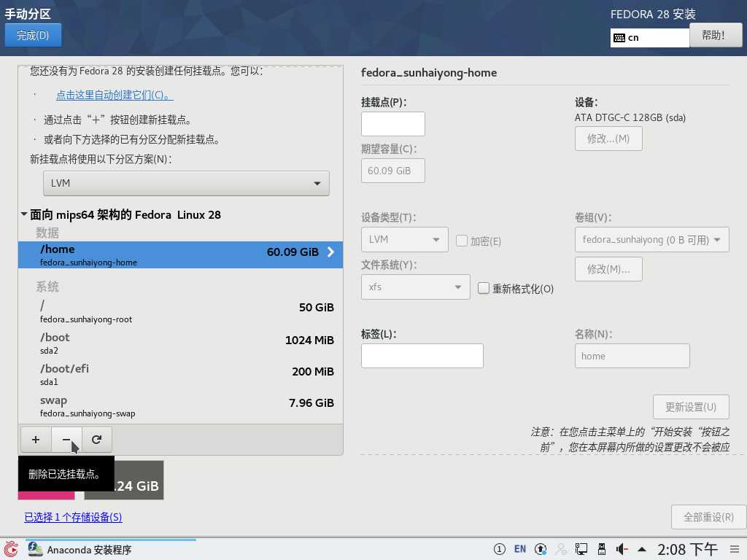Click the clock showing 2:08 下午
This screenshot has width=747, height=560.
(687, 550)
